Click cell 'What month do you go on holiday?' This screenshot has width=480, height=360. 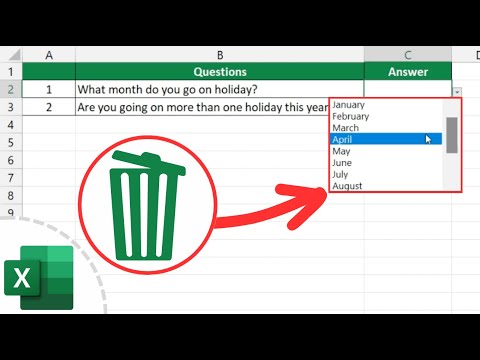(x=220, y=89)
